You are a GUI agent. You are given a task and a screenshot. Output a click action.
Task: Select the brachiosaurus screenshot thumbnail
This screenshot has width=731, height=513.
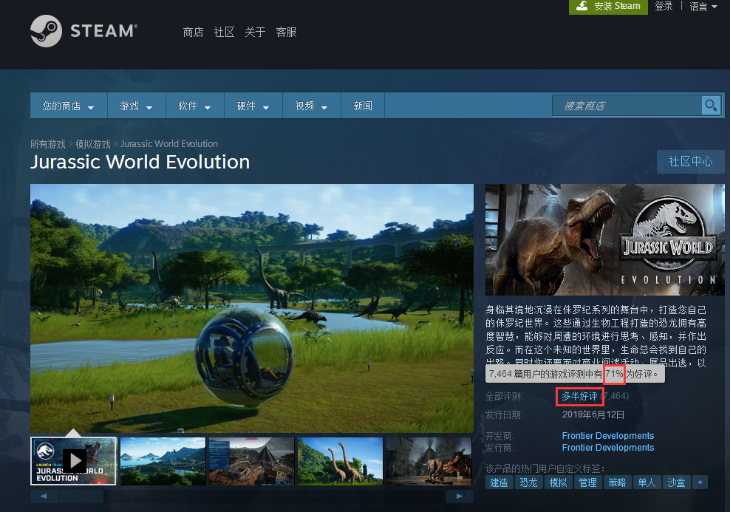[340, 461]
